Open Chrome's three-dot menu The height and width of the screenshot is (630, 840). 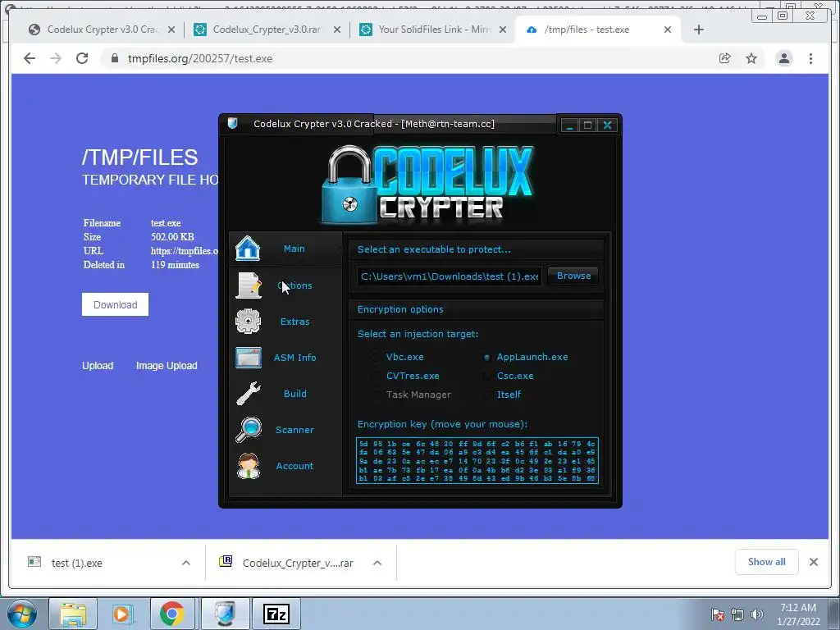tap(810, 58)
